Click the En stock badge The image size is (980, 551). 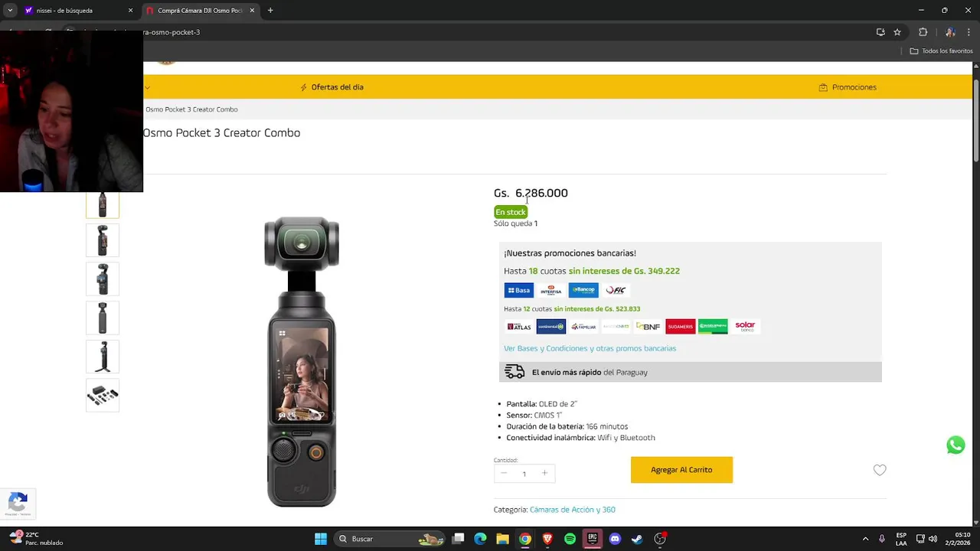(x=511, y=212)
